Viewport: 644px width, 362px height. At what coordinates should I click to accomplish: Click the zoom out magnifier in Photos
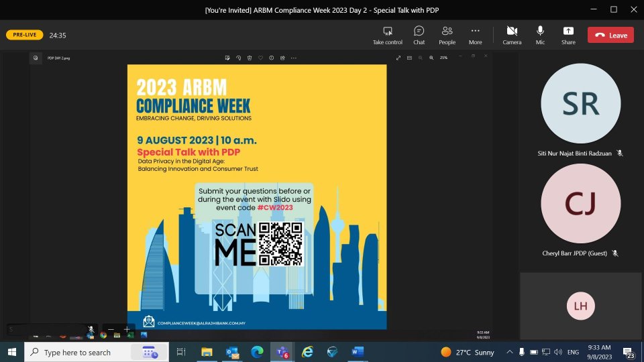420,58
